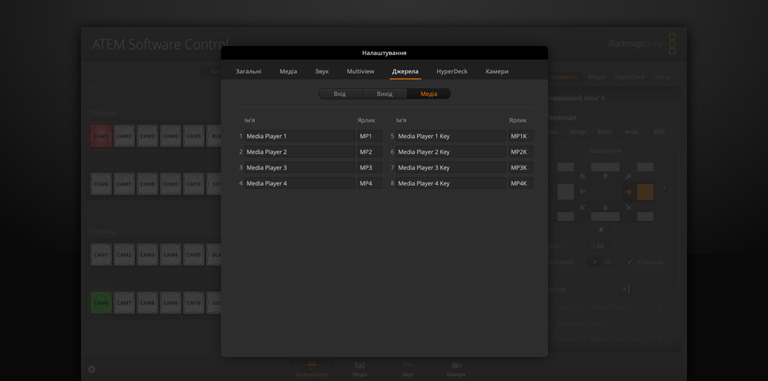Click the 1.00 rate field
The image size is (768, 381).
pos(598,246)
